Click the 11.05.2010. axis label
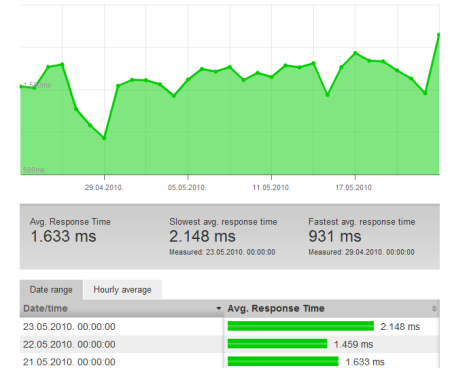 (271, 187)
